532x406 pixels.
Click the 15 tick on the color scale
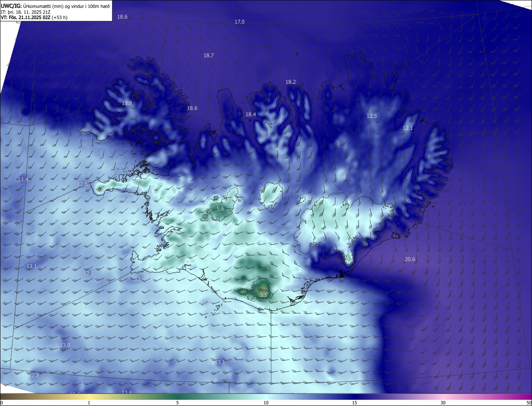355,403
